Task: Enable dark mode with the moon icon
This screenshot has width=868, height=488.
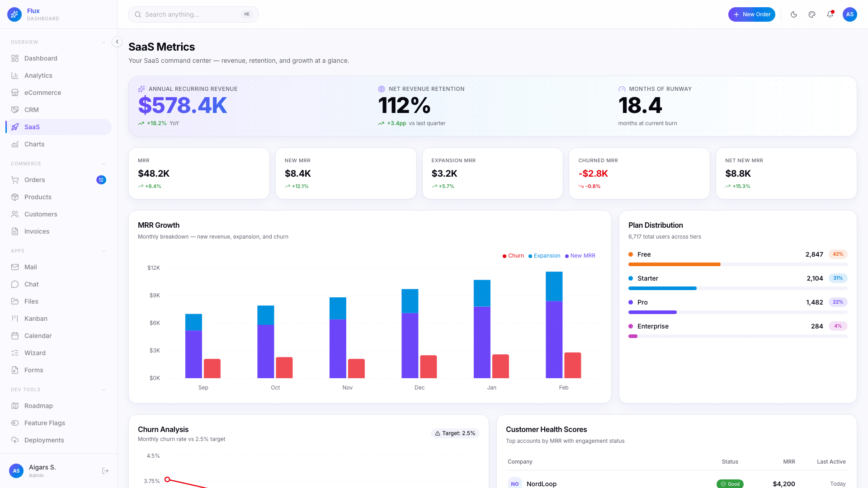Action: click(793, 14)
